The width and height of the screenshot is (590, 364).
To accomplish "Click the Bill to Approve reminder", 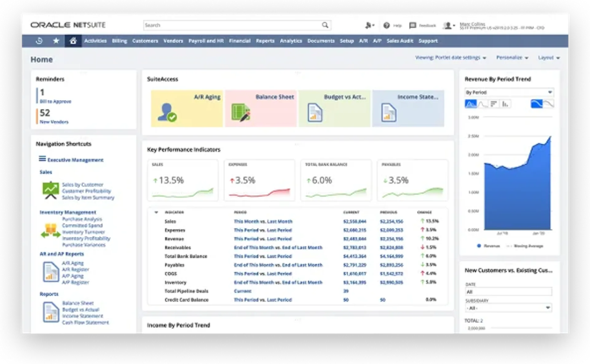I will [x=55, y=101].
